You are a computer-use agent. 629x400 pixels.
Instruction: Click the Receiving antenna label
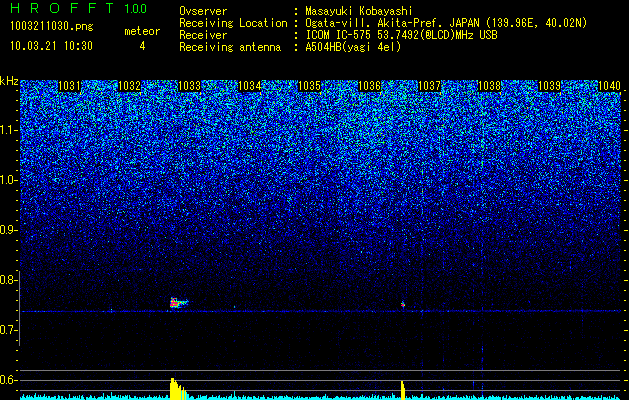(x=230, y=47)
